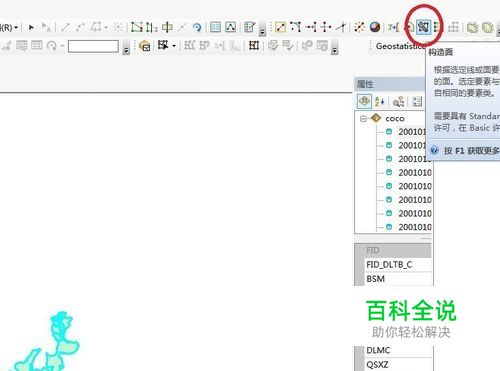Click the Construct Geodetic globe icon
Viewport: 500px width, 371px height.
pos(375,27)
